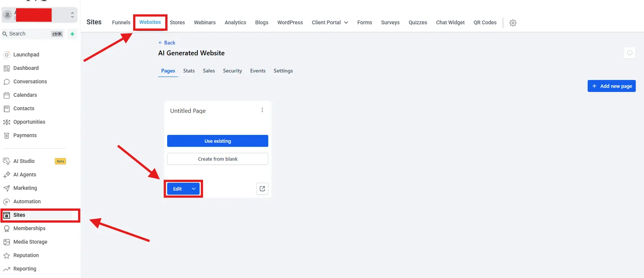Open the Security sub-tab
Image resolution: width=644 pixels, height=278 pixels.
pyautogui.click(x=232, y=71)
